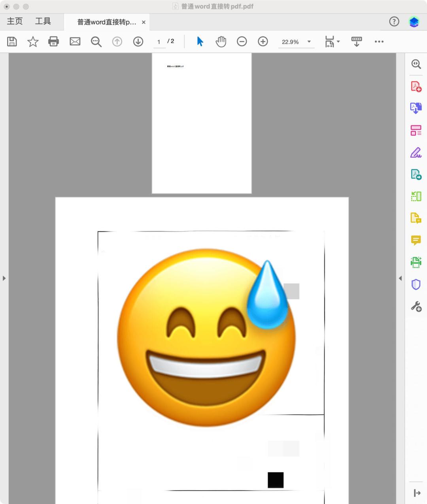
Task: Open the green scan and OCR printer tool
Action: (416, 262)
